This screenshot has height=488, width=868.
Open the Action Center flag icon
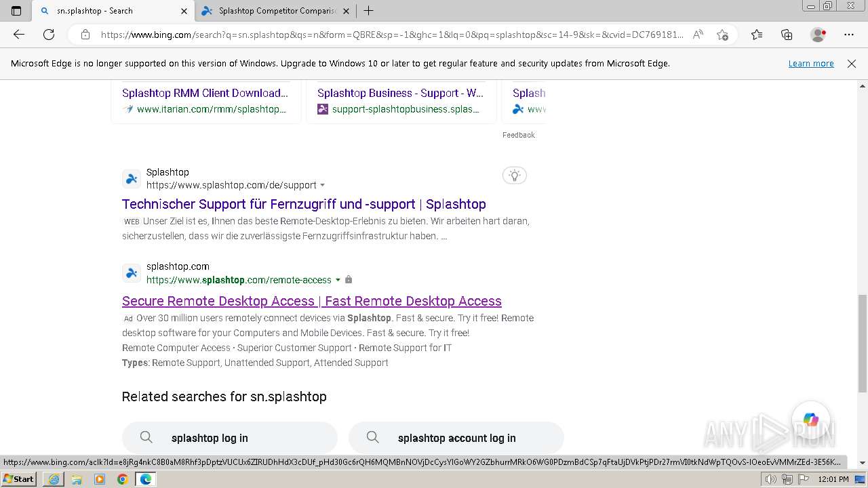pyautogui.click(x=803, y=479)
